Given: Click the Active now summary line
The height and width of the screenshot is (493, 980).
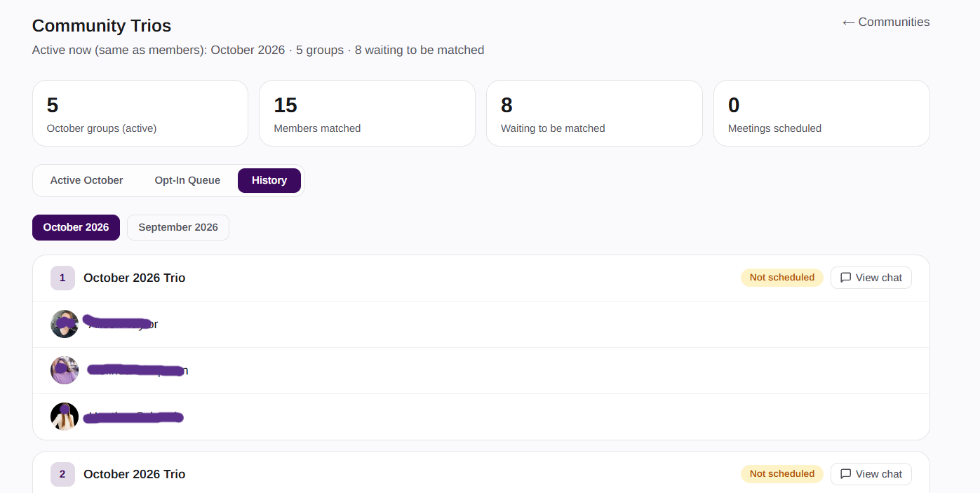Looking at the screenshot, I should pyautogui.click(x=258, y=50).
